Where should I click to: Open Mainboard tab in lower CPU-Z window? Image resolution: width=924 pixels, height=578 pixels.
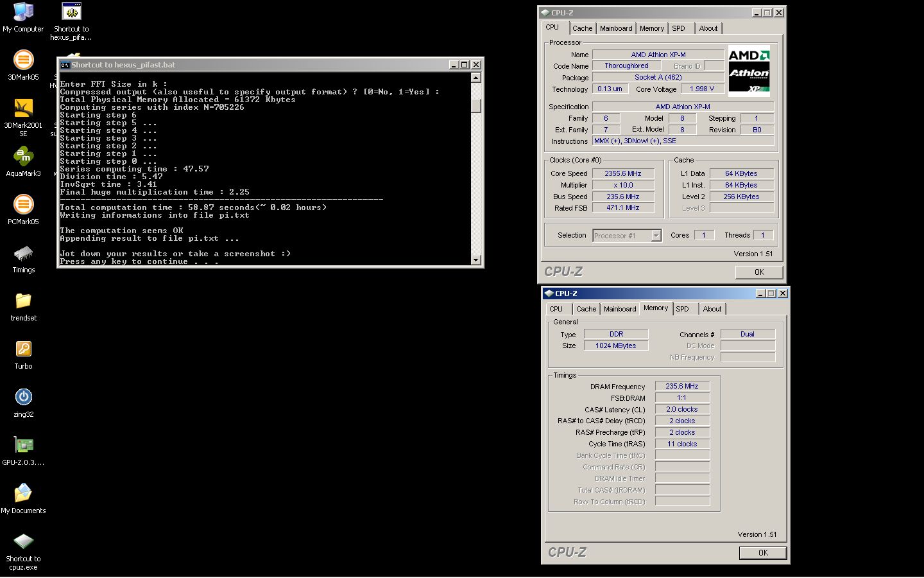click(620, 309)
